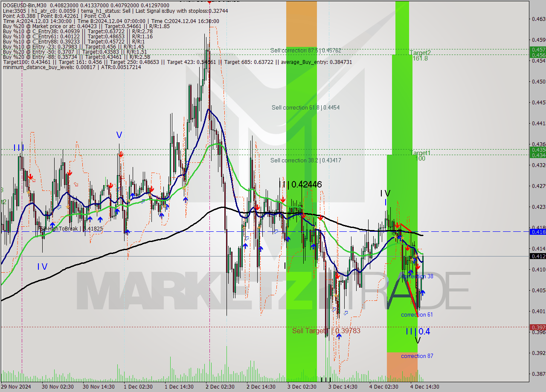
Task: Select the '3 Dec 14:30' time axis label
Action: pos(343,387)
